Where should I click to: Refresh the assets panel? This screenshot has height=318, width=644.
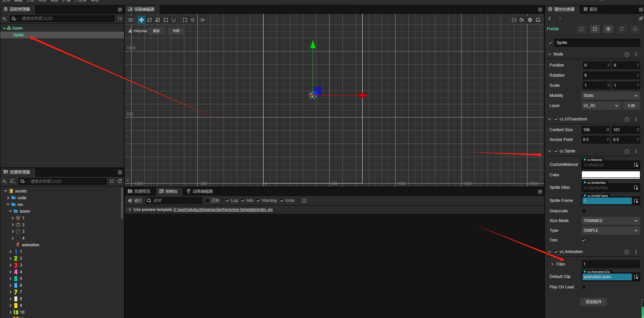(120, 181)
